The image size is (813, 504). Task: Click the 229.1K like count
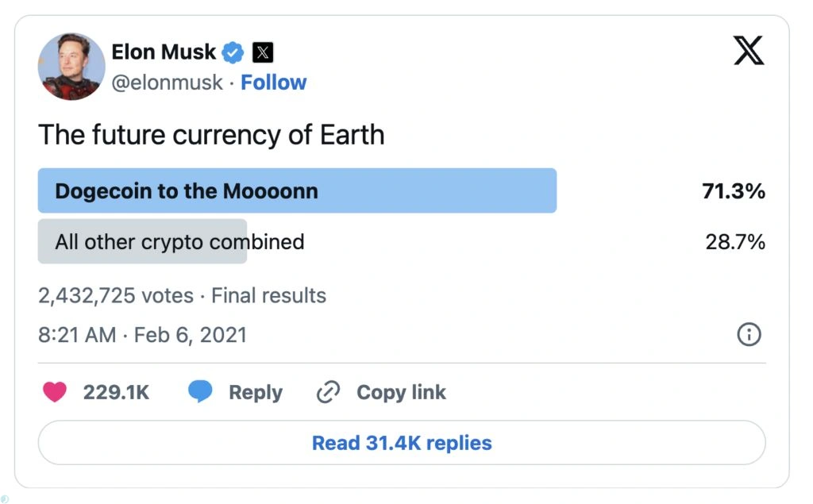coord(116,392)
